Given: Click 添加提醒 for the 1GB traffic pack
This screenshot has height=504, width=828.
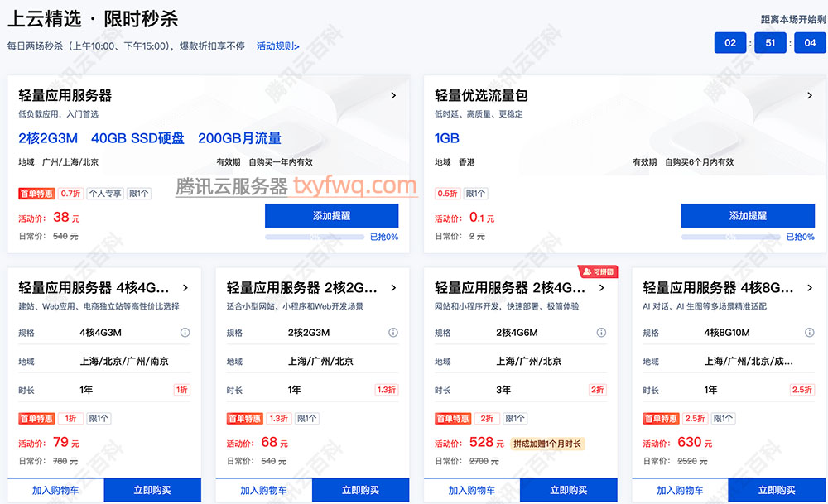Looking at the screenshot, I should click(748, 216).
